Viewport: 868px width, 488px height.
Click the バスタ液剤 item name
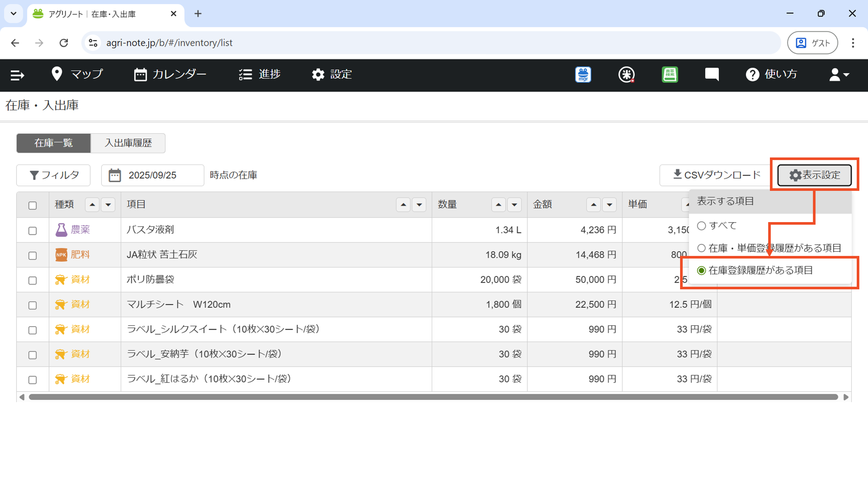coord(150,229)
